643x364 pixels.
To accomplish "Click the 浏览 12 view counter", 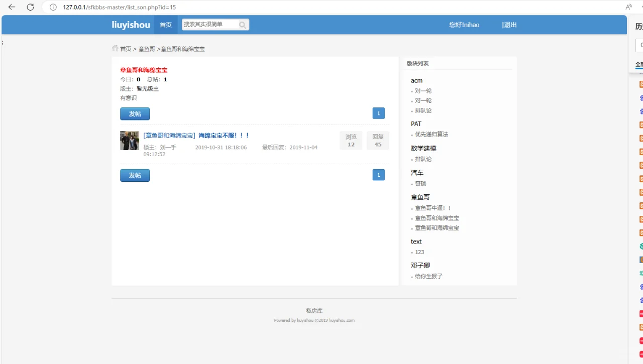I will pyautogui.click(x=351, y=141).
